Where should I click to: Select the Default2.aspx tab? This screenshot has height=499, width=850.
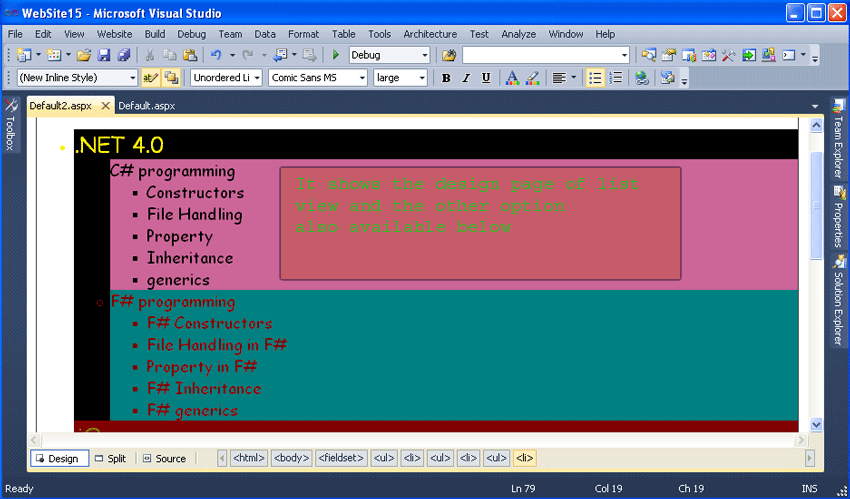61,106
